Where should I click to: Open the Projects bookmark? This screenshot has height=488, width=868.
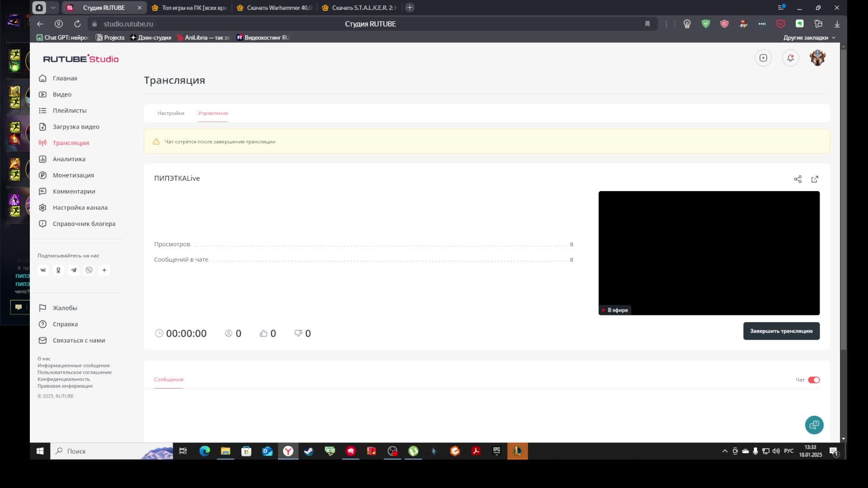click(110, 38)
